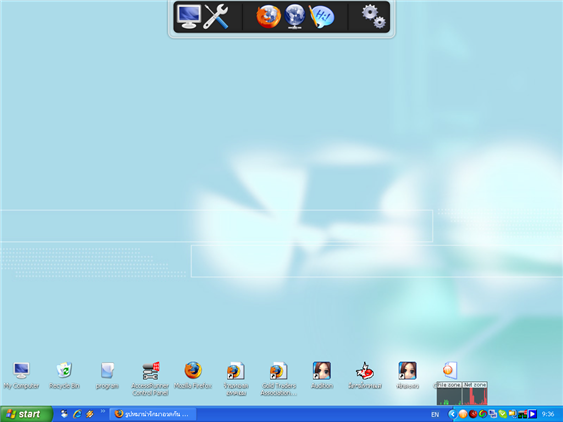Open the EN language bar selector

pos(435,414)
